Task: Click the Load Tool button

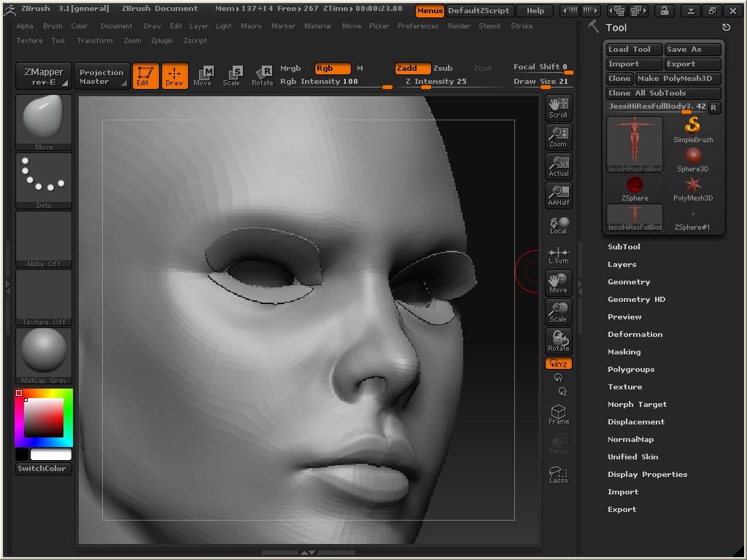Action: [633, 50]
